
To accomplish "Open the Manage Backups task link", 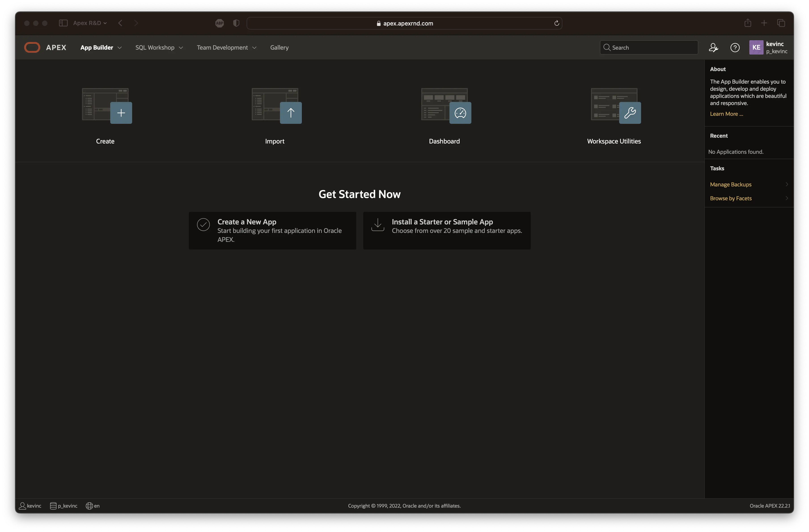I will click(x=731, y=184).
